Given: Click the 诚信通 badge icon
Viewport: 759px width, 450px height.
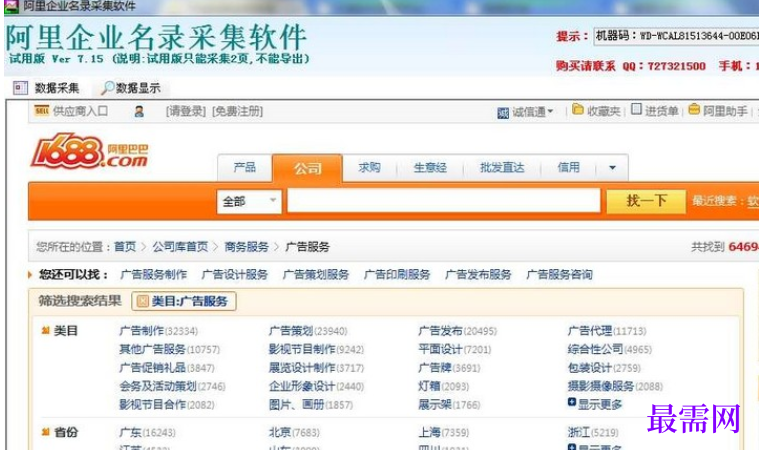Looking at the screenshot, I should pos(503,113).
